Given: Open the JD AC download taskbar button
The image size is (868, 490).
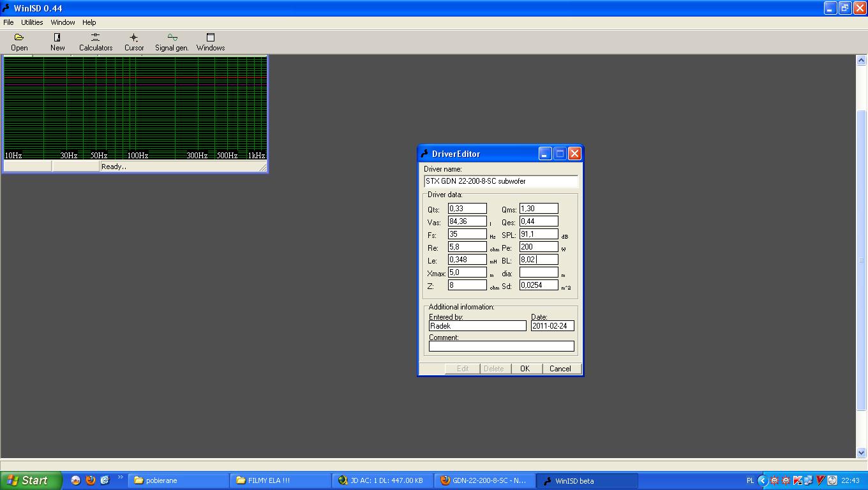Looking at the screenshot, I should point(382,480).
